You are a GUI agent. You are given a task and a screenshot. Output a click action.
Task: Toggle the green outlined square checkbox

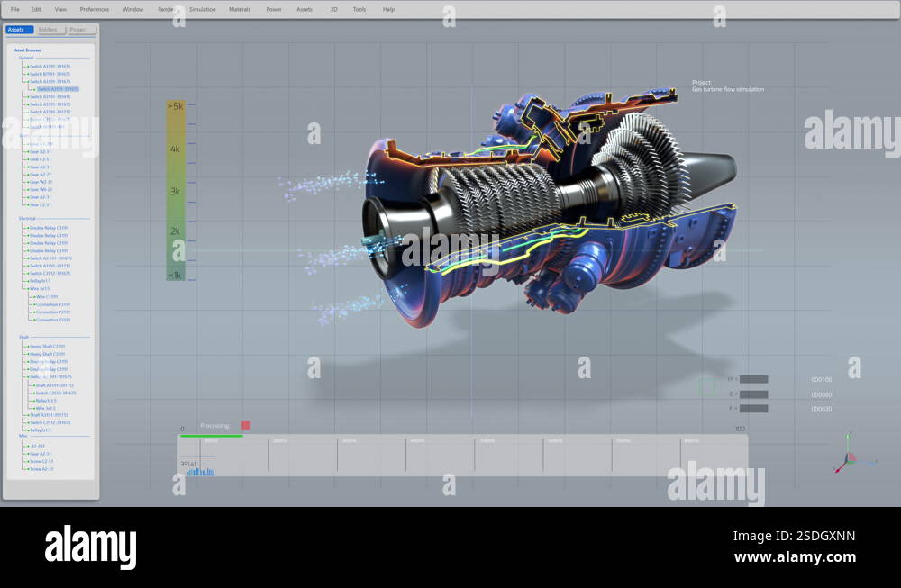[x=707, y=386]
